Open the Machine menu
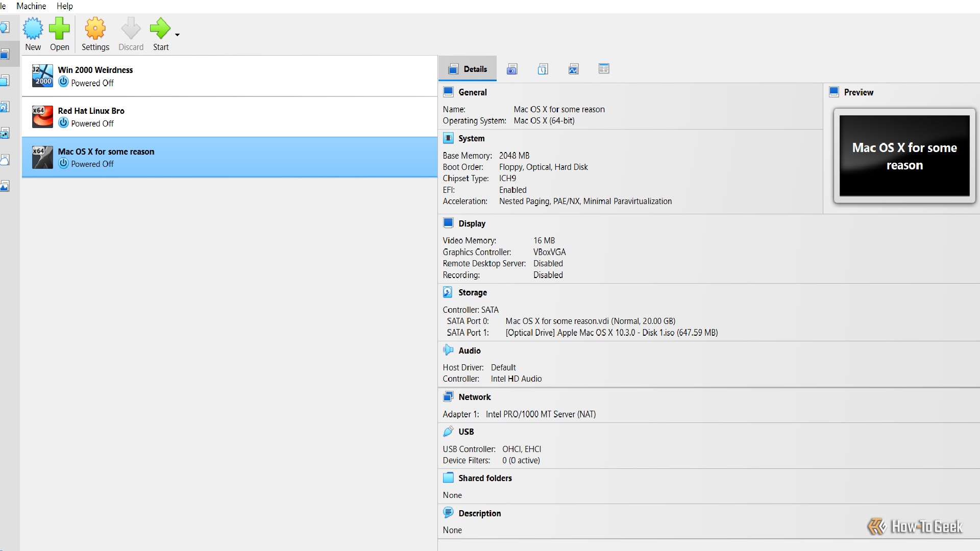The height and width of the screenshot is (551, 980). tap(31, 6)
